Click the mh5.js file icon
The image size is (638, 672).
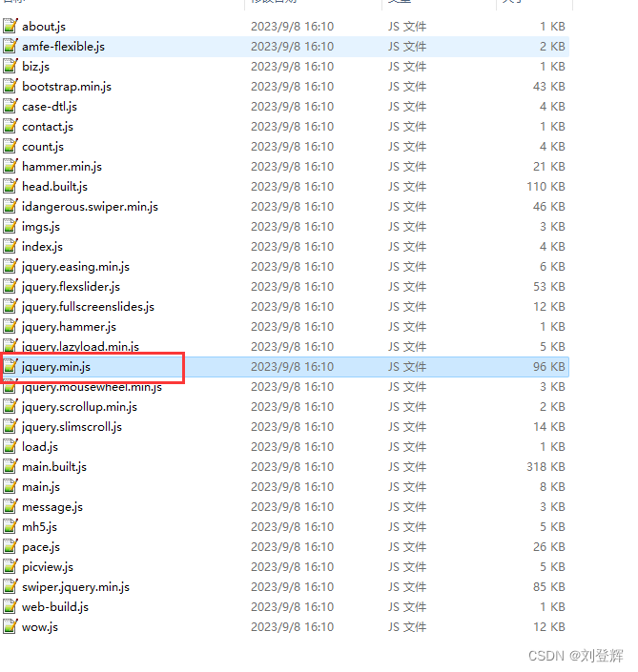pos(10,527)
